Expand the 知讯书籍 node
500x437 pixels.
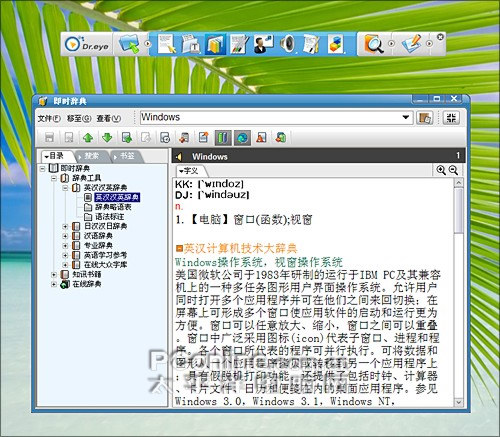(54, 275)
